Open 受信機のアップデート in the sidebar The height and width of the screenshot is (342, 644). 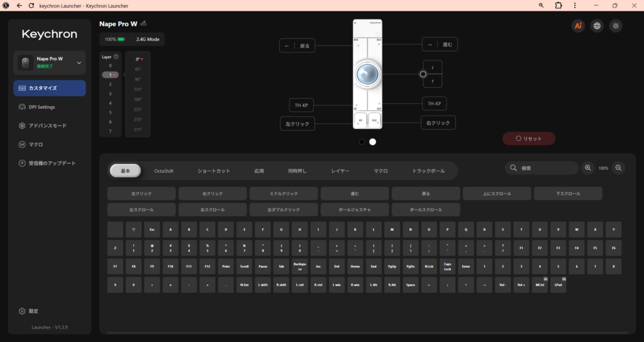point(50,163)
